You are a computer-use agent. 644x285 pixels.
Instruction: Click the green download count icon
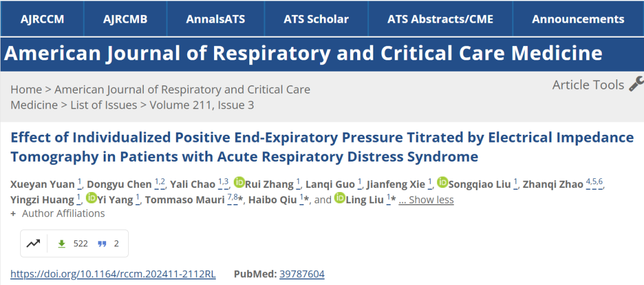[x=61, y=243]
